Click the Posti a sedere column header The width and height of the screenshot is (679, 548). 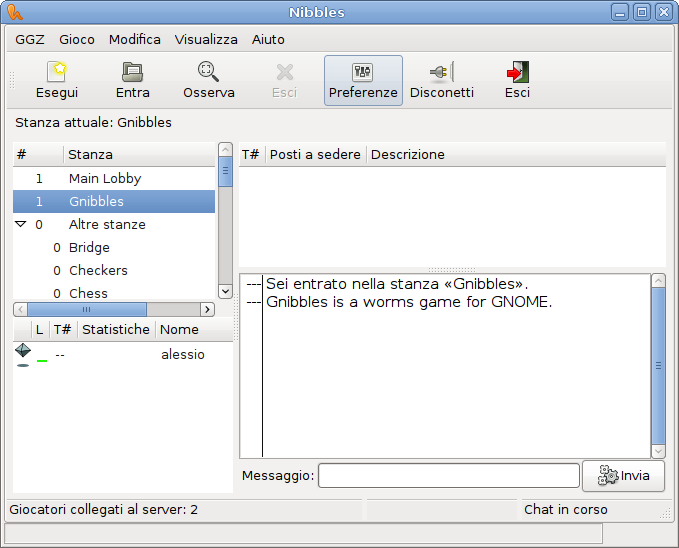pos(316,154)
